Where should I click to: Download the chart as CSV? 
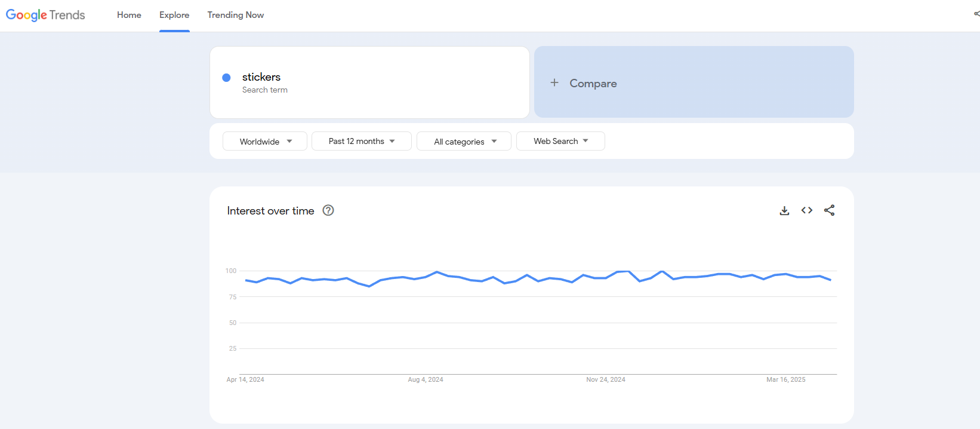coord(784,210)
